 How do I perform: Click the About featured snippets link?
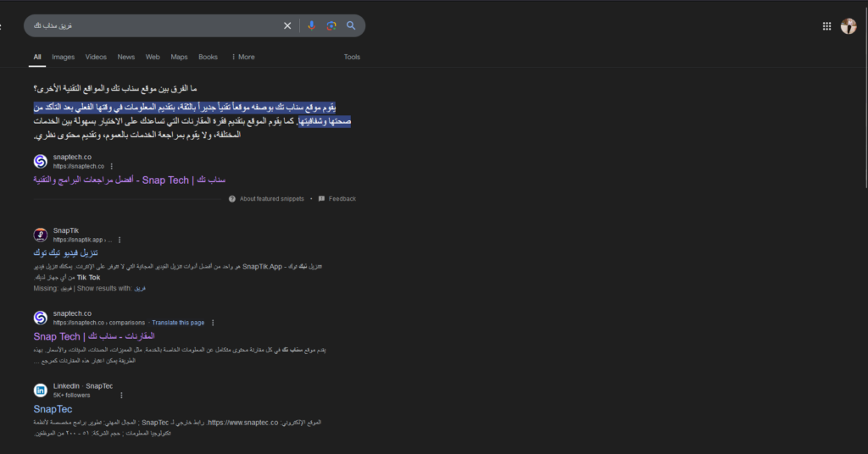272,199
